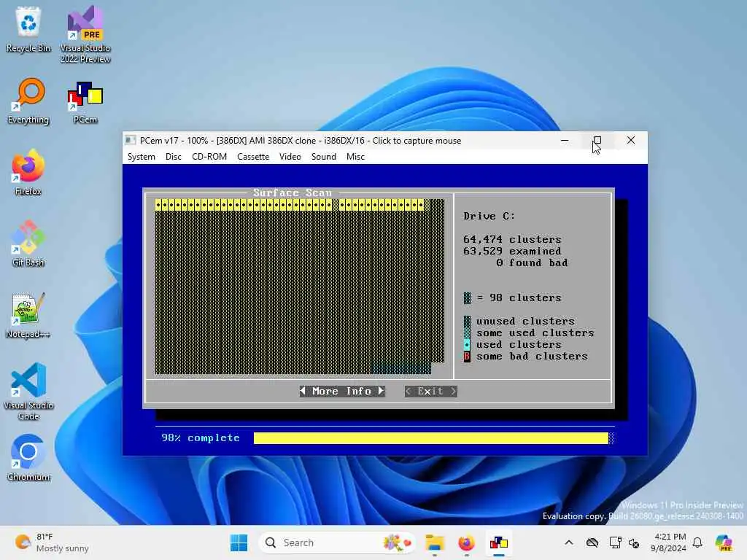
Task: Open the Everything search desktop icon
Action: (28, 101)
